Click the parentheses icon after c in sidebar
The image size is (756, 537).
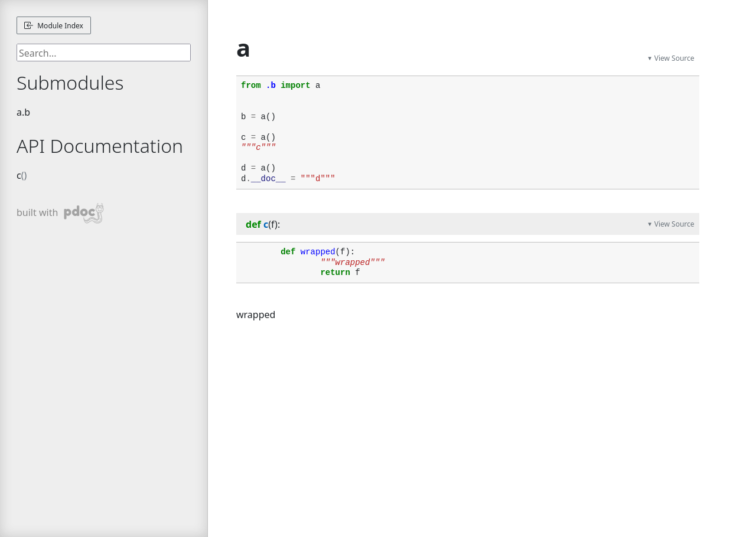click(24, 175)
